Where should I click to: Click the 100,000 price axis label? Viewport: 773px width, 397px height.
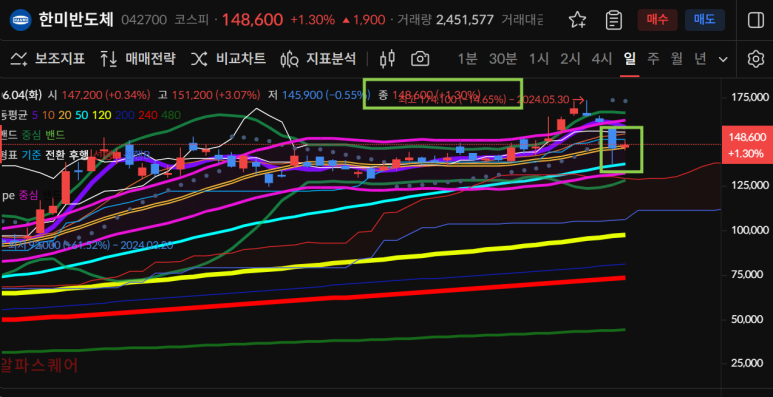[x=750, y=230]
